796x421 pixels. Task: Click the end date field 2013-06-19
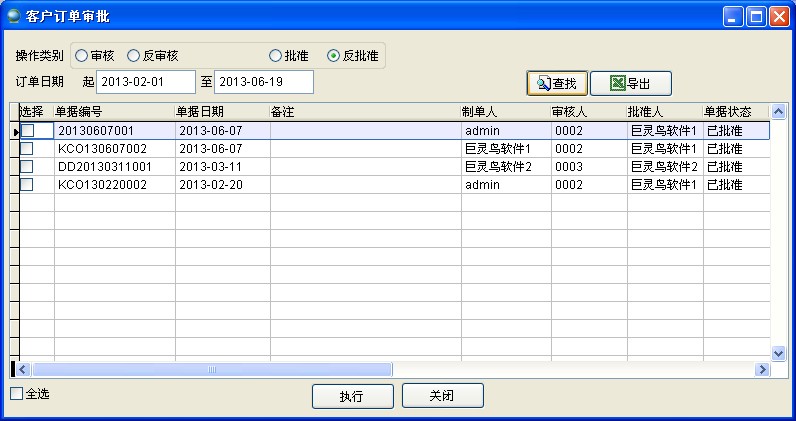tap(263, 81)
